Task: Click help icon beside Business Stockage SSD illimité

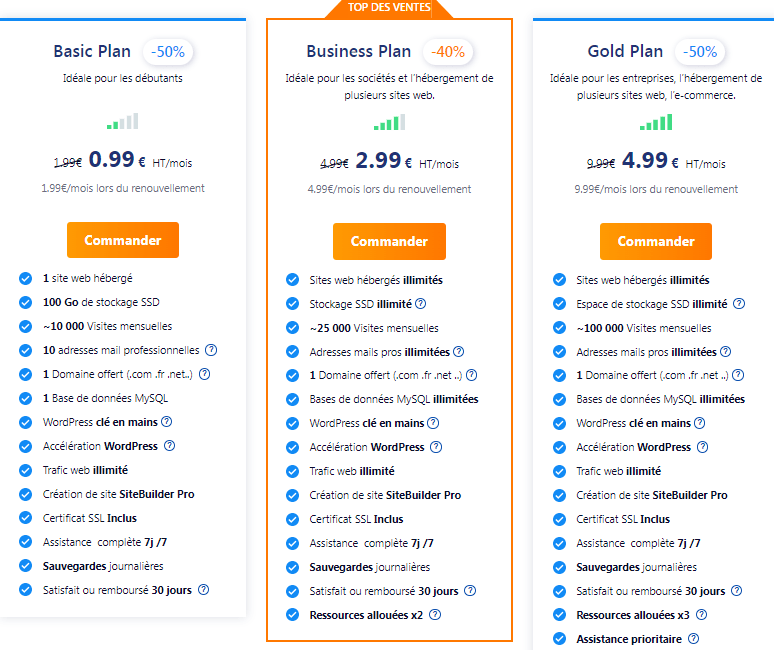Action: (x=421, y=304)
